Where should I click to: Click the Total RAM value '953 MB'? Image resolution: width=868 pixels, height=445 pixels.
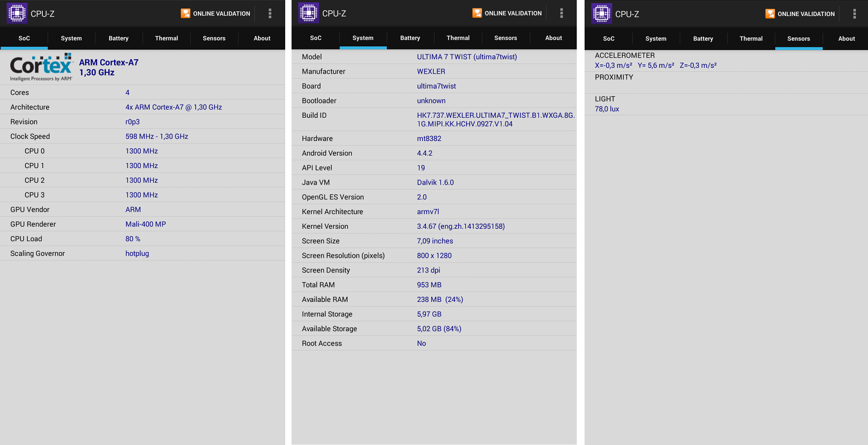coord(429,285)
